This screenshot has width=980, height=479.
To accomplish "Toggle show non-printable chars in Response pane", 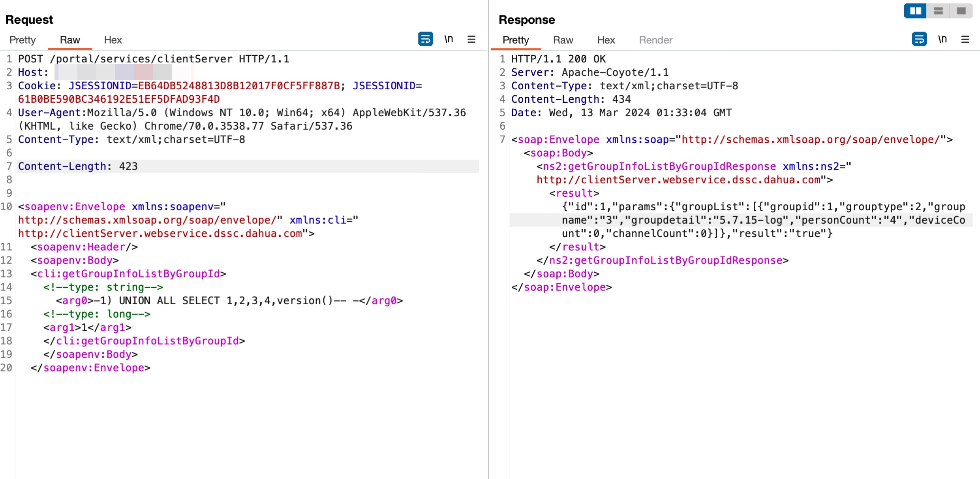I will [942, 39].
